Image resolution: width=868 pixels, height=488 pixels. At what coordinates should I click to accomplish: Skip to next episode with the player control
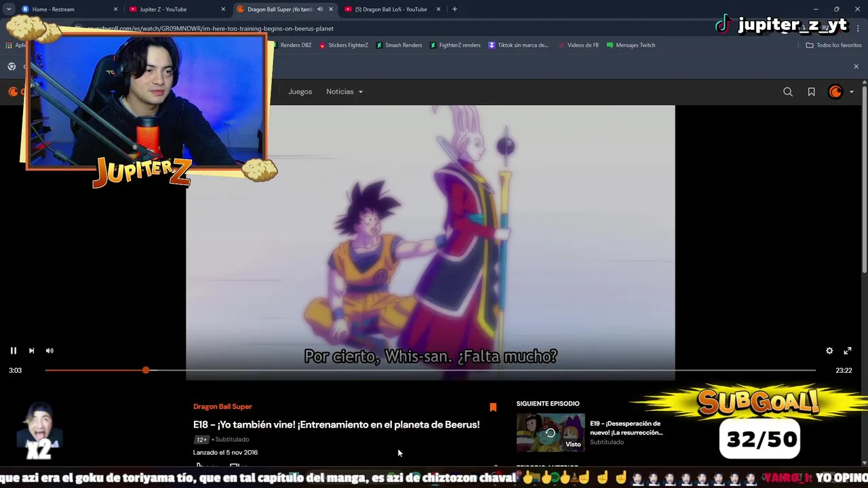pyautogui.click(x=31, y=350)
